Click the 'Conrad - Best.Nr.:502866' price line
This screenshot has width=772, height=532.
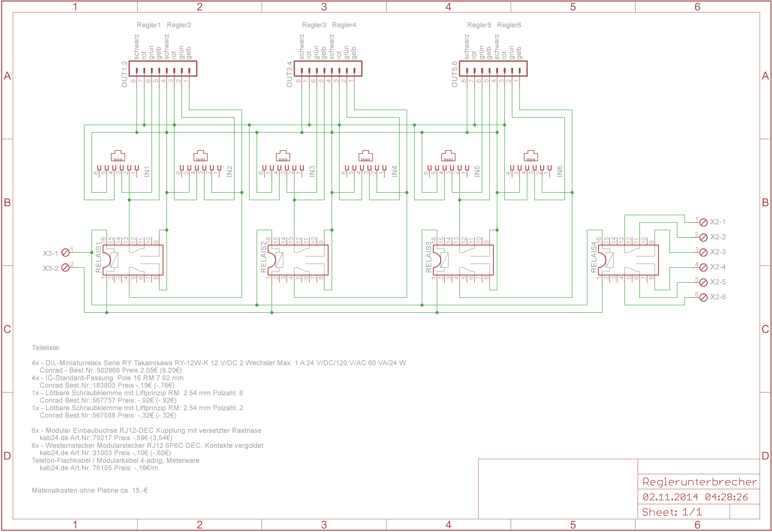[x=111, y=370]
